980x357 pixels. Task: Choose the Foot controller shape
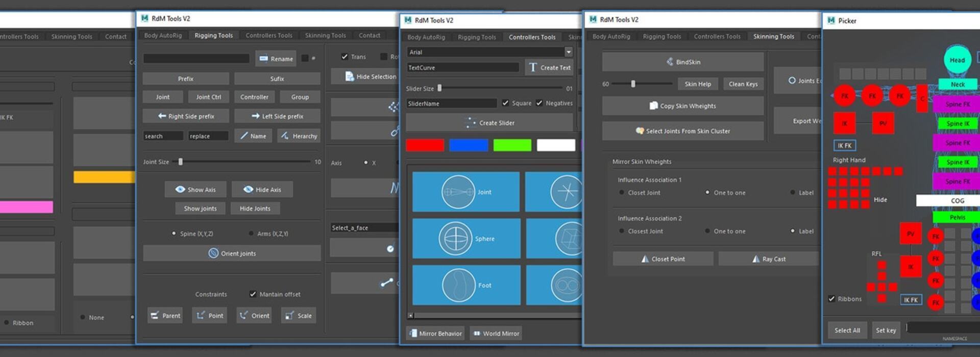point(467,285)
